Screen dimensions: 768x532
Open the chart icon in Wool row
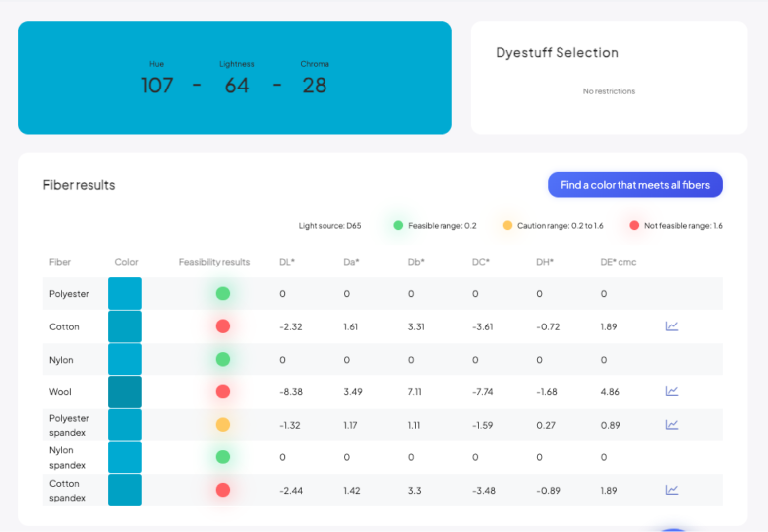[x=672, y=391]
